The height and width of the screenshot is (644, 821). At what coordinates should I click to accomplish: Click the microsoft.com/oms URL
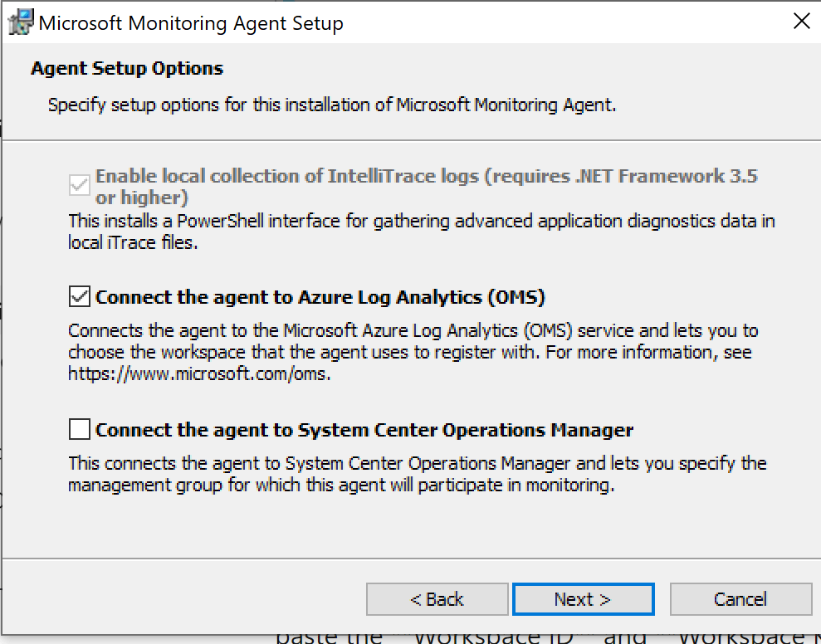point(198,373)
